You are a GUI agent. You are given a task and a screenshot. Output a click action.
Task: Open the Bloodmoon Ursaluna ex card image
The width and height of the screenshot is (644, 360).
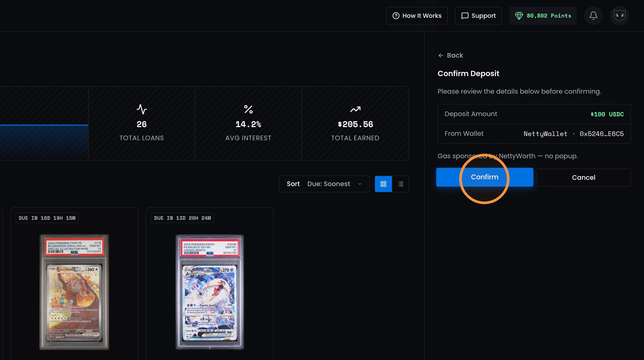click(74, 292)
